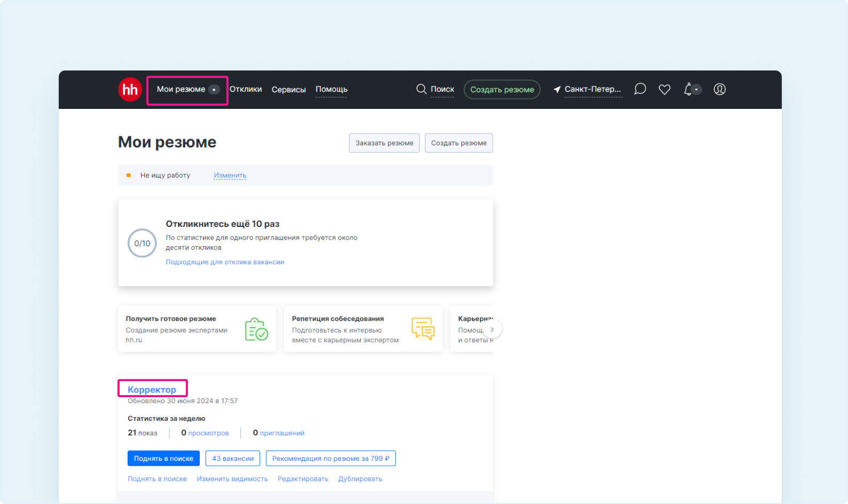Image resolution: width=848 pixels, height=504 pixels.
Task: Click 0 просмотров link
Action: [x=205, y=433]
